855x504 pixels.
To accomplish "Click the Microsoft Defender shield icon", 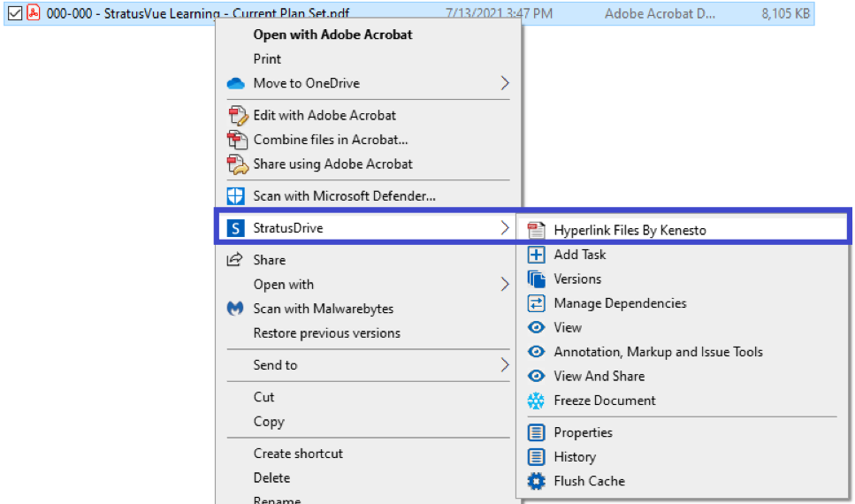I will [235, 195].
